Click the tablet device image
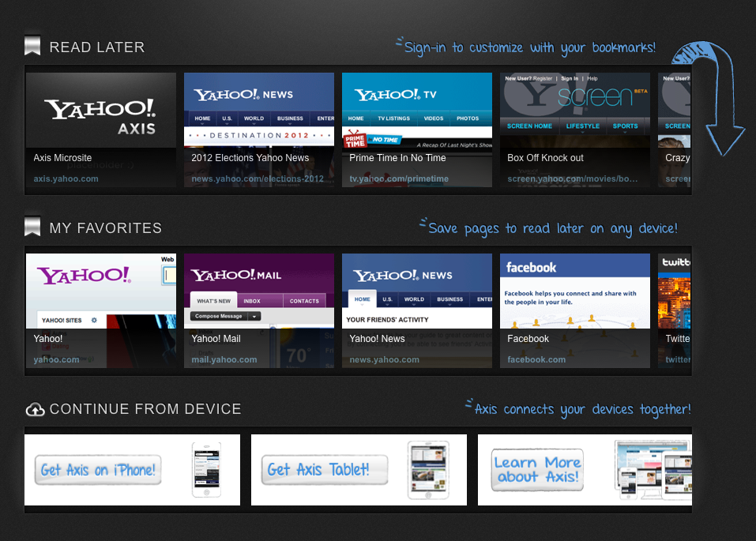The height and width of the screenshot is (541, 756). tap(428, 470)
